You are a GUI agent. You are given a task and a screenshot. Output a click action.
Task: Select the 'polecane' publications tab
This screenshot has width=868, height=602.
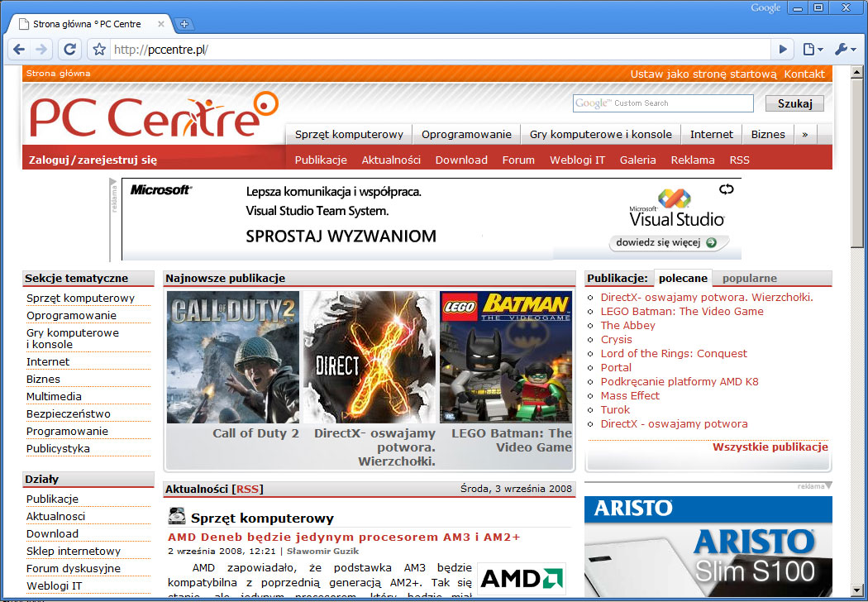(683, 279)
